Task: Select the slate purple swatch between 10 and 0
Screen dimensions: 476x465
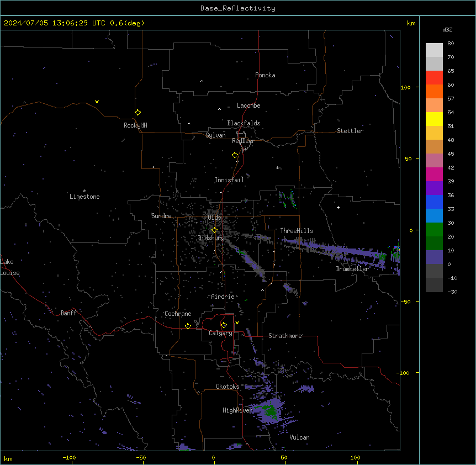Action: [x=434, y=257]
